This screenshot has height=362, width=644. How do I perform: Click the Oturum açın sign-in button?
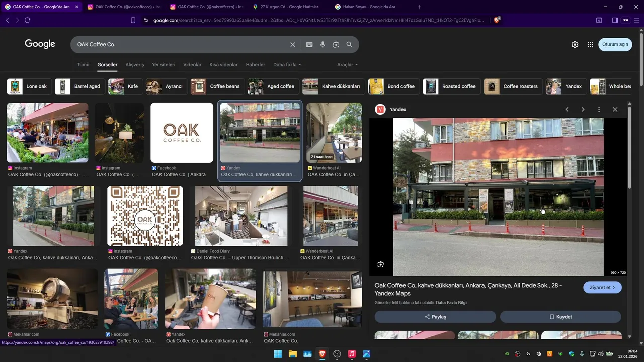click(x=615, y=44)
